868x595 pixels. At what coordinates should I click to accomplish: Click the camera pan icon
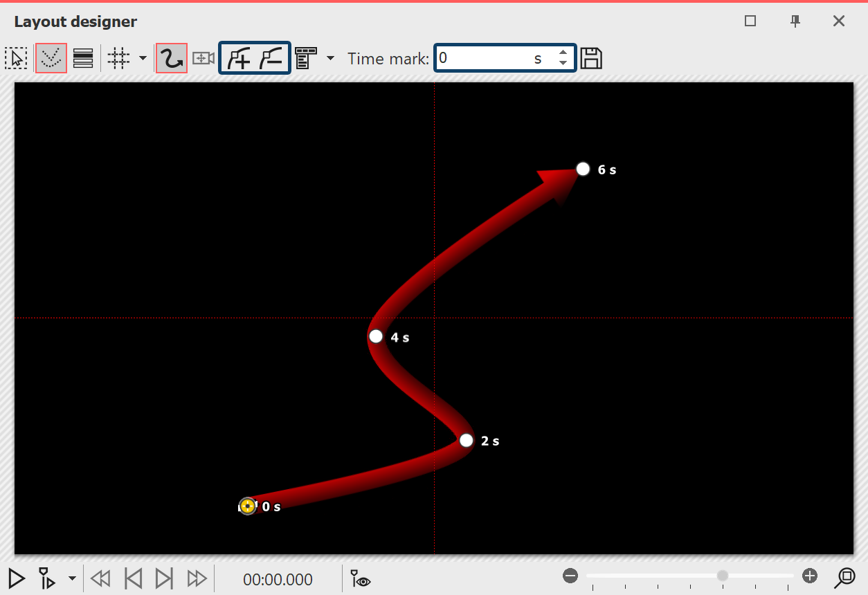203,59
